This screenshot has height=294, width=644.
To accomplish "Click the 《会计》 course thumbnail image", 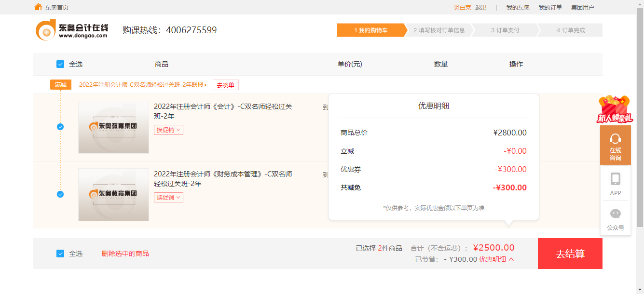I will [x=113, y=127].
